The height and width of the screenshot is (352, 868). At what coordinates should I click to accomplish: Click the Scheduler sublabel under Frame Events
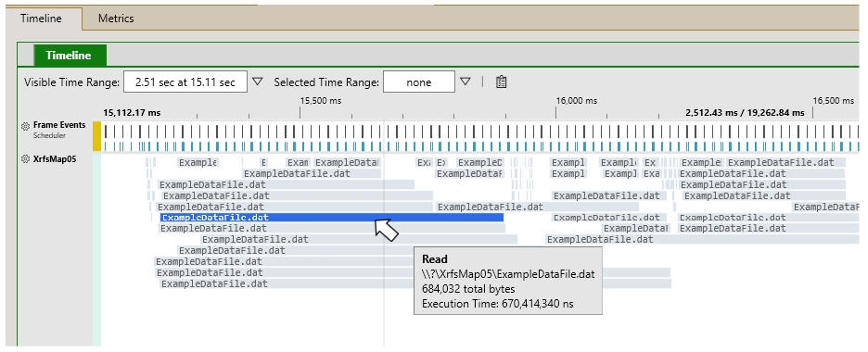click(x=49, y=135)
